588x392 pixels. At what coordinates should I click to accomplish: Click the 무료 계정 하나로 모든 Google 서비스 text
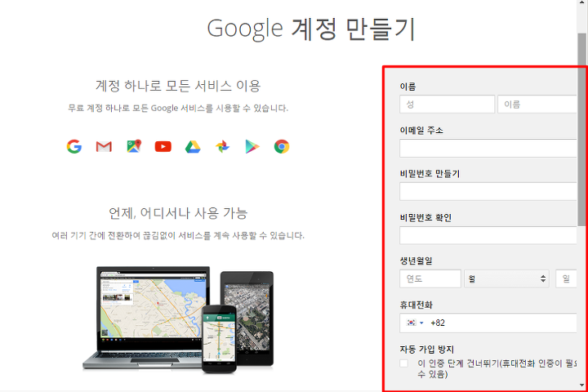(x=178, y=108)
